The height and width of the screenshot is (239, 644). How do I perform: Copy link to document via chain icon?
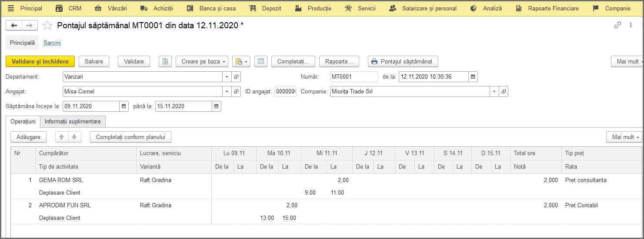click(617, 25)
